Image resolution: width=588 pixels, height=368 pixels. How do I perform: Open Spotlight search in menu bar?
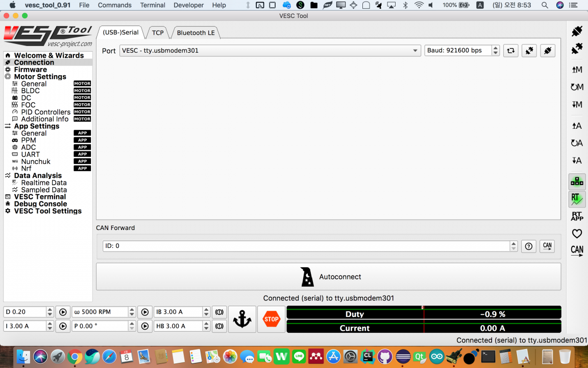[x=545, y=5]
